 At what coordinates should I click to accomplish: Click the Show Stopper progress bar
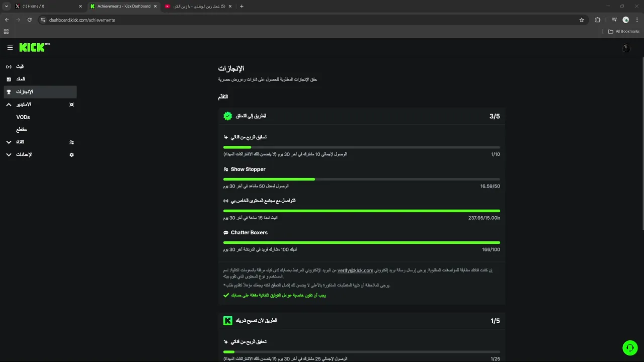(x=362, y=179)
